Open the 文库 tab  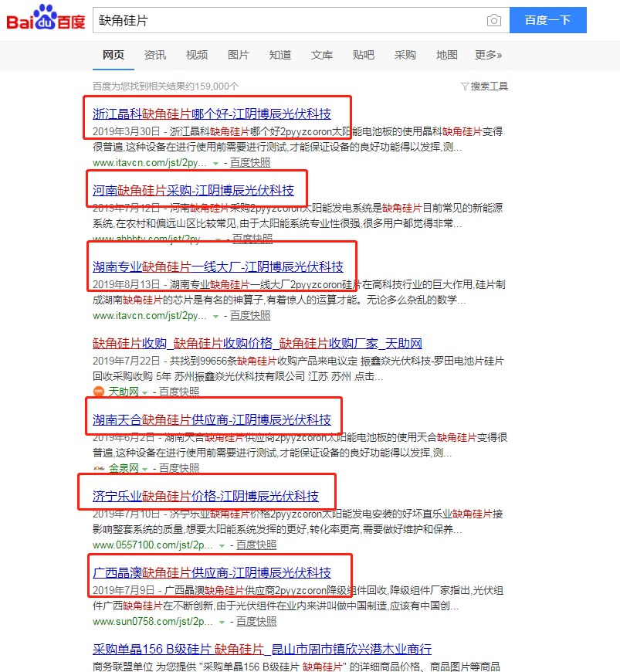(x=322, y=55)
